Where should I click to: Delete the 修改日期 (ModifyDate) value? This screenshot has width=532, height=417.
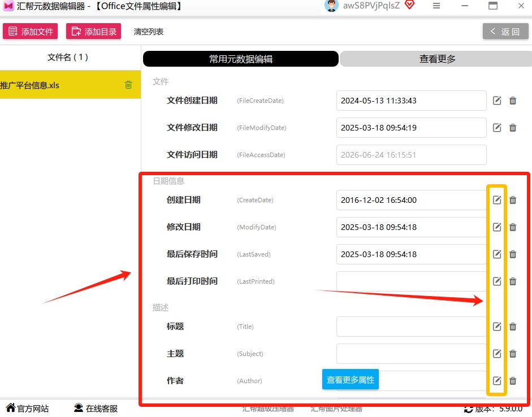pyautogui.click(x=513, y=227)
